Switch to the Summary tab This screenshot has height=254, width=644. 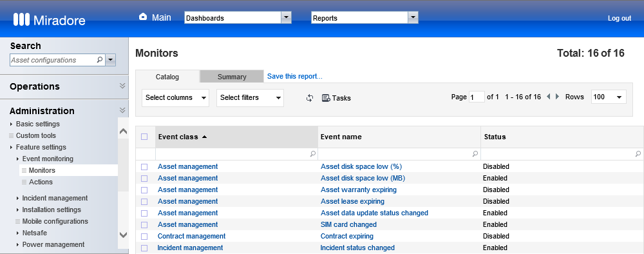[232, 77]
